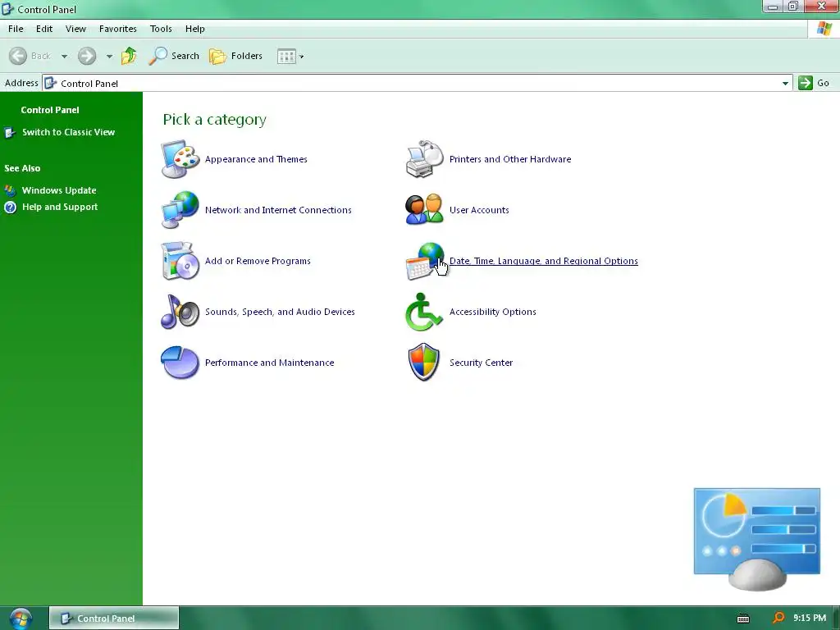Click the Up folder toolbar icon
840x630 pixels.
pyautogui.click(x=129, y=56)
